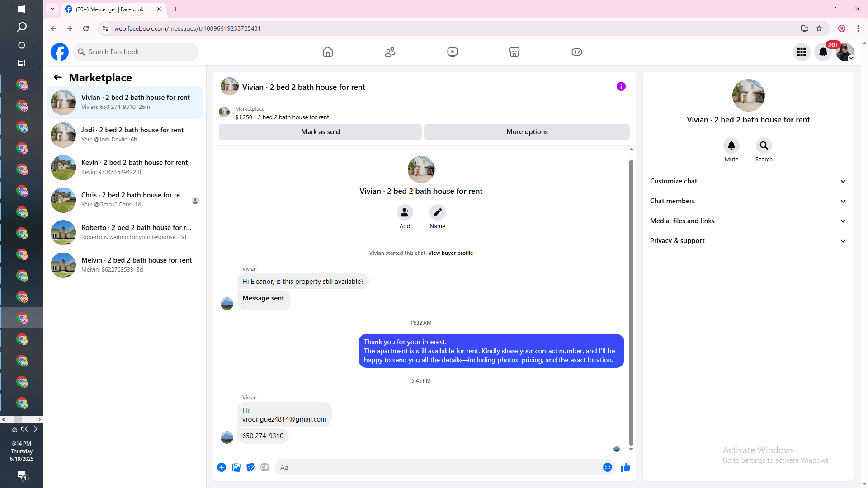Edit the chat name with pencil icon

coord(438,212)
